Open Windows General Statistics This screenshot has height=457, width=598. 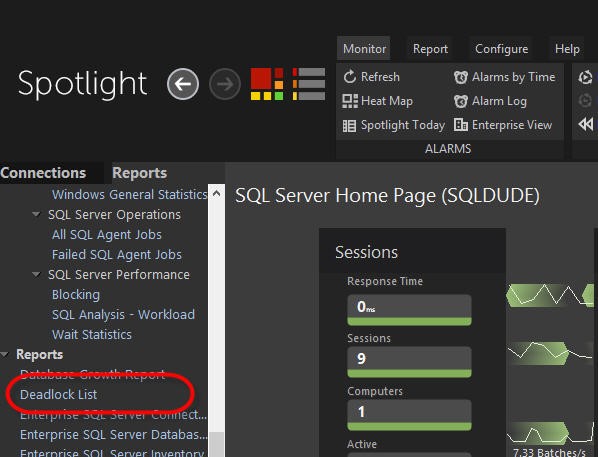(130, 195)
